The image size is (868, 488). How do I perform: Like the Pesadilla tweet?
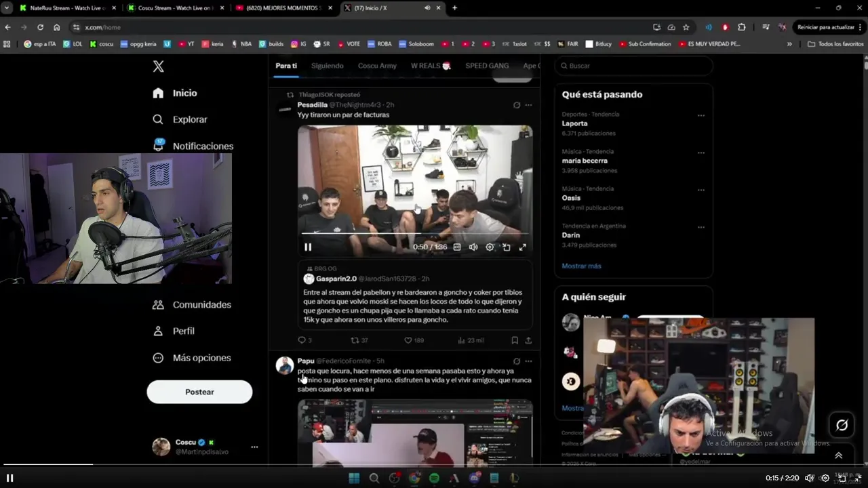(x=414, y=340)
